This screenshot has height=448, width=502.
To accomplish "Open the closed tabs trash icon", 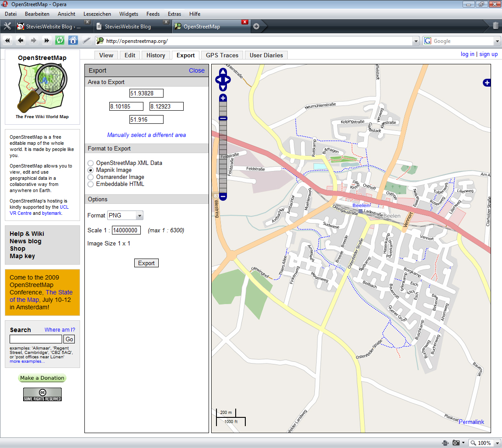I will pyautogui.click(x=495, y=26).
